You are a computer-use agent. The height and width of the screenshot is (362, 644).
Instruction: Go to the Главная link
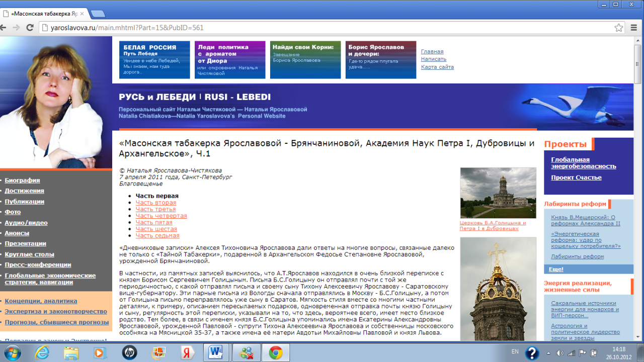[x=432, y=52]
